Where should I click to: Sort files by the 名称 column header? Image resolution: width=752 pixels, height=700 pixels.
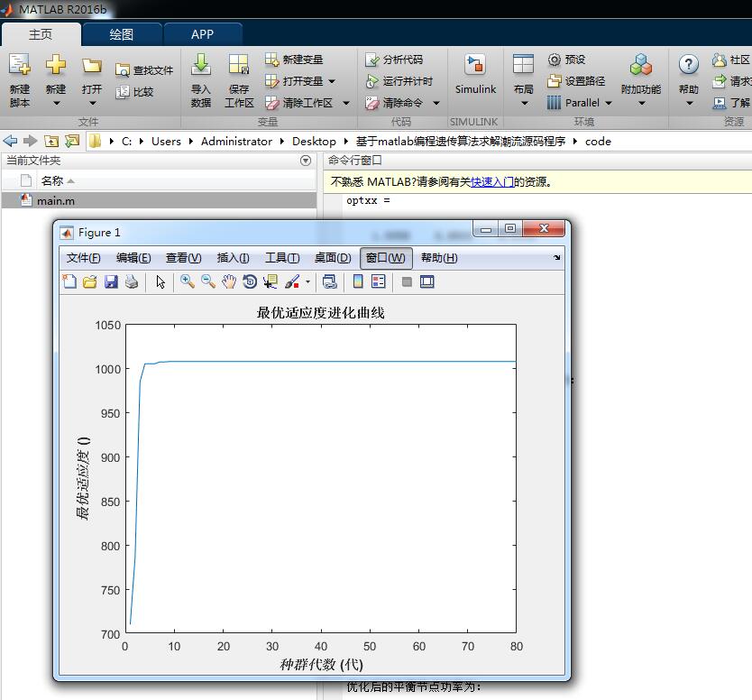click(x=52, y=181)
